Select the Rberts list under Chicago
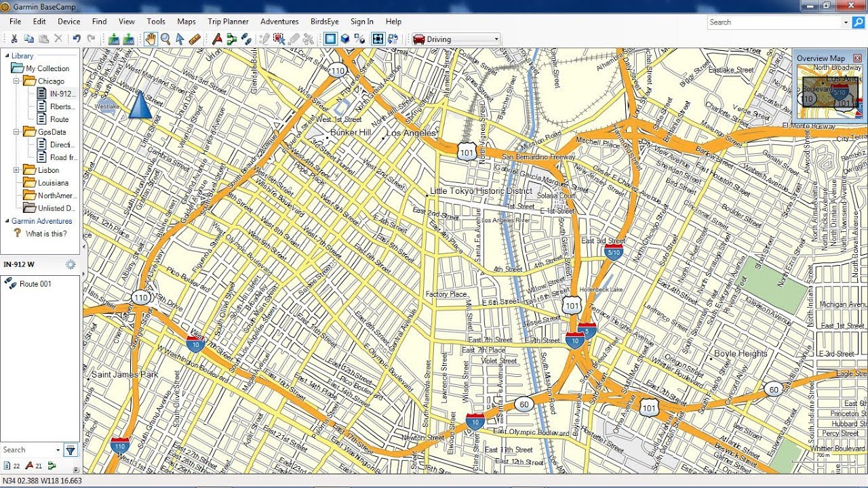Image resolution: width=868 pixels, height=488 pixels. coord(56,106)
